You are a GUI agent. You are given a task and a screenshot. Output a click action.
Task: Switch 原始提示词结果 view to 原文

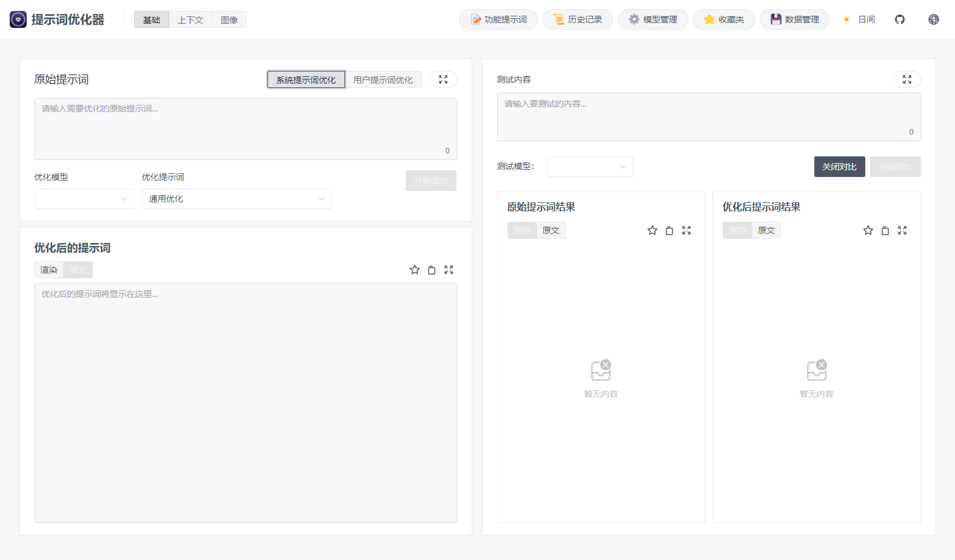point(551,230)
